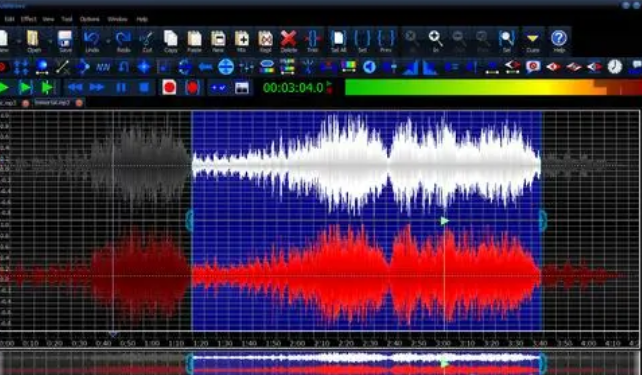Click the Cut scissors icon
This screenshot has height=375, width=642.
point(146,39)
